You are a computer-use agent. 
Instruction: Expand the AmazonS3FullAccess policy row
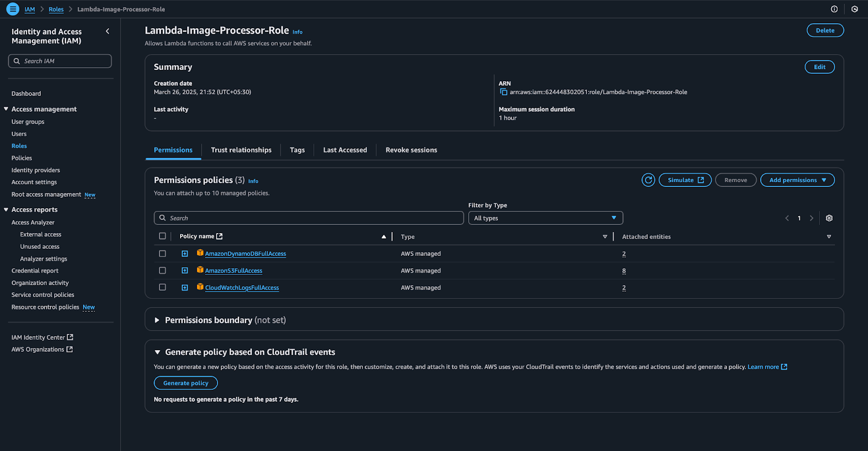pyautogui.click(x=185, y=270)
